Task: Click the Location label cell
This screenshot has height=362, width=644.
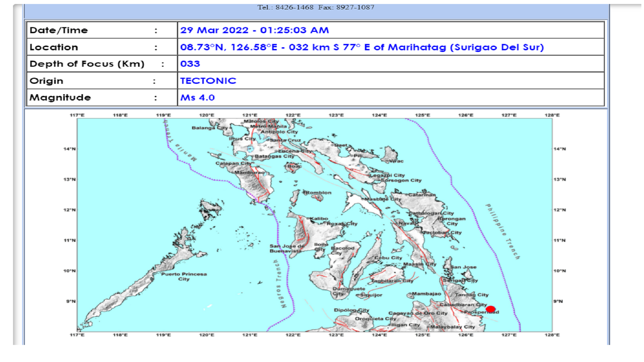Action: pos(102,47)
